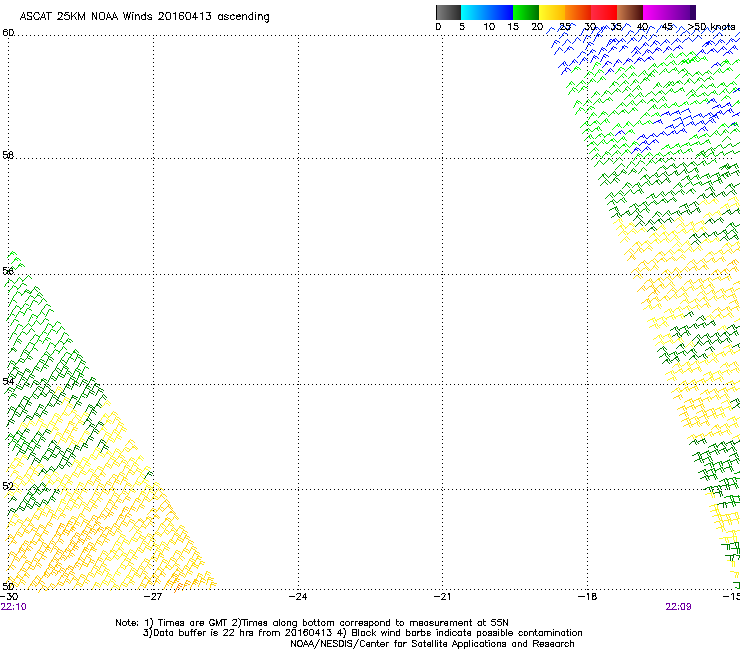Click the 58 latitude axis label
This screenshot has height=650, width=740.
point(8,155)
